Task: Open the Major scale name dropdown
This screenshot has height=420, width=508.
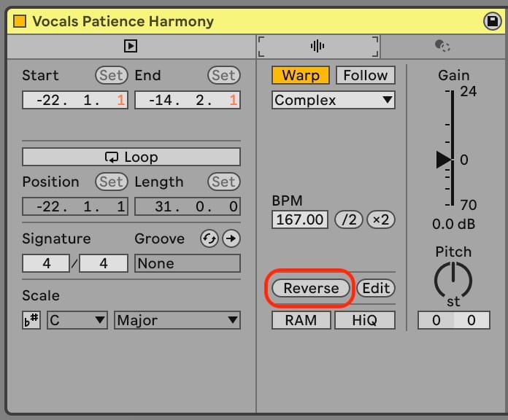Action: click(177, 320)
